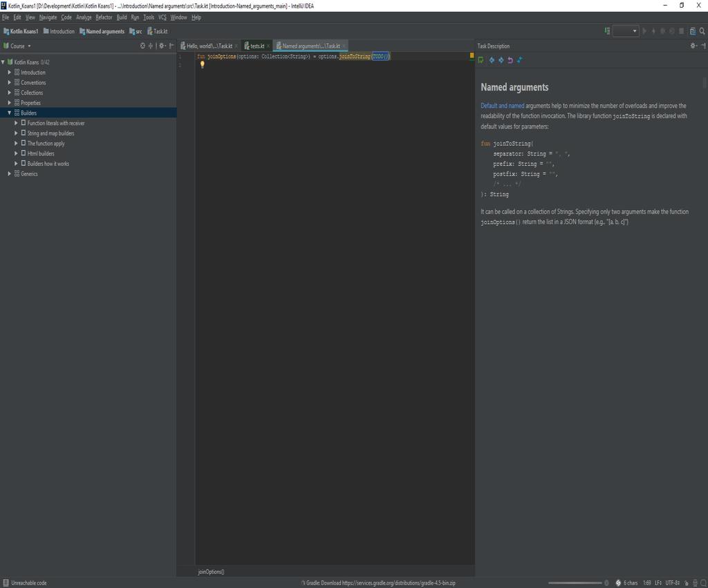Toggle checkbox for Builders how it works
This screenshot has height=588, width=708.
[x=24, y=163]
